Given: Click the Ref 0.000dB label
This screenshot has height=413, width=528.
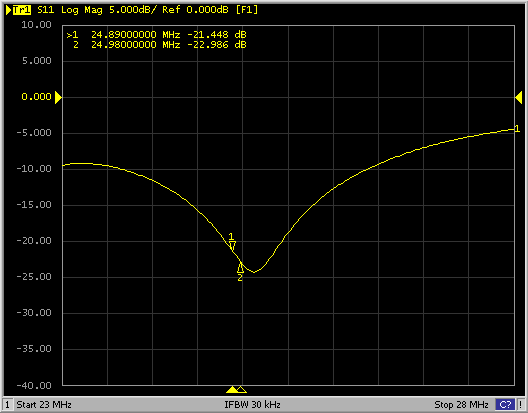Looking at the screenshot, I should click(195, 10).
